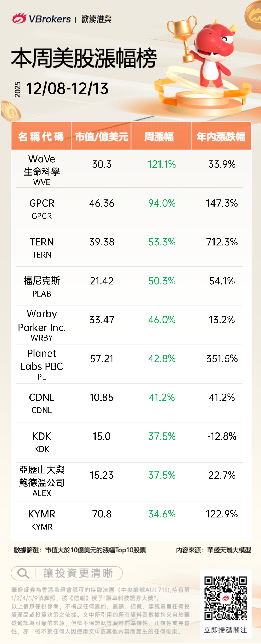The width and height of the screenshot is (261, 644).
Task: Click the 市值/億美元 column header
Action: click(101, 136)
